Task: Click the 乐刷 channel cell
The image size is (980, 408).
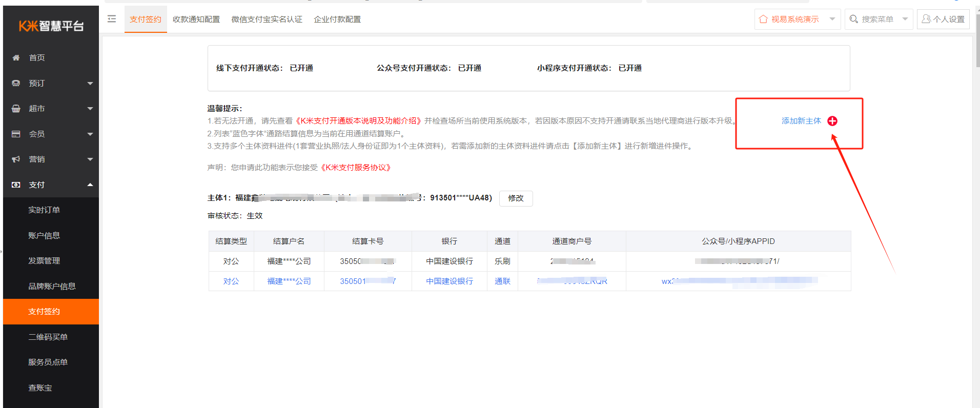Action: [x=502, y=261]
